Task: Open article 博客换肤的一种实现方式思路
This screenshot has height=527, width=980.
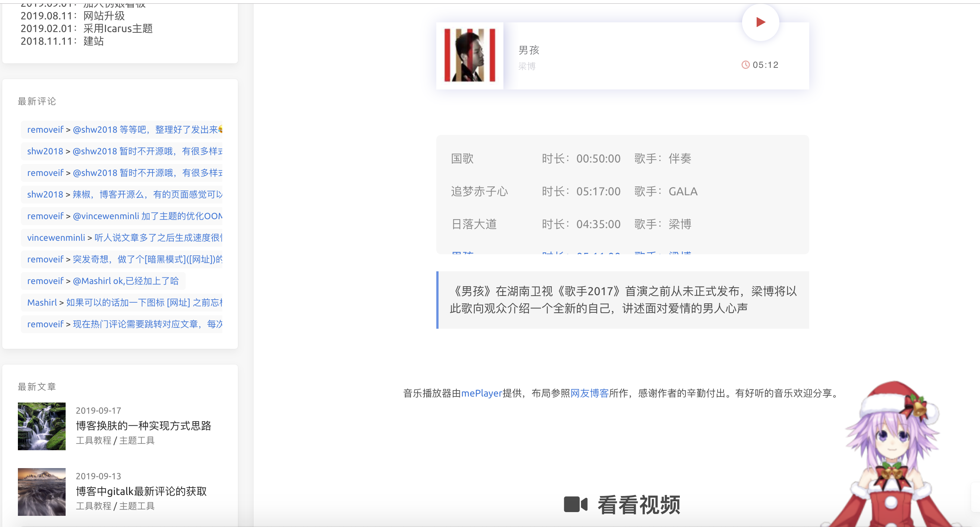Action: [144, 426]
